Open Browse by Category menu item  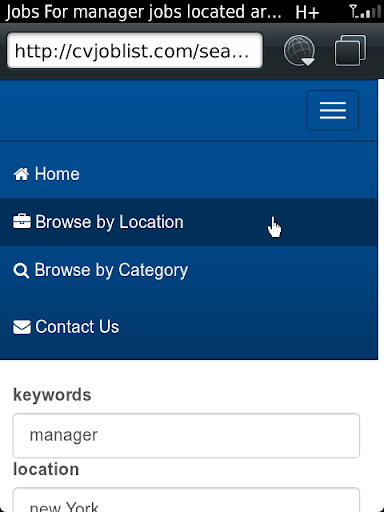point(189,270)
